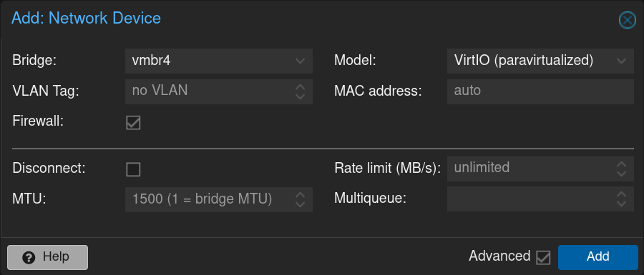
Task: Expand the Model dropdown chevron
Action: 621,61
